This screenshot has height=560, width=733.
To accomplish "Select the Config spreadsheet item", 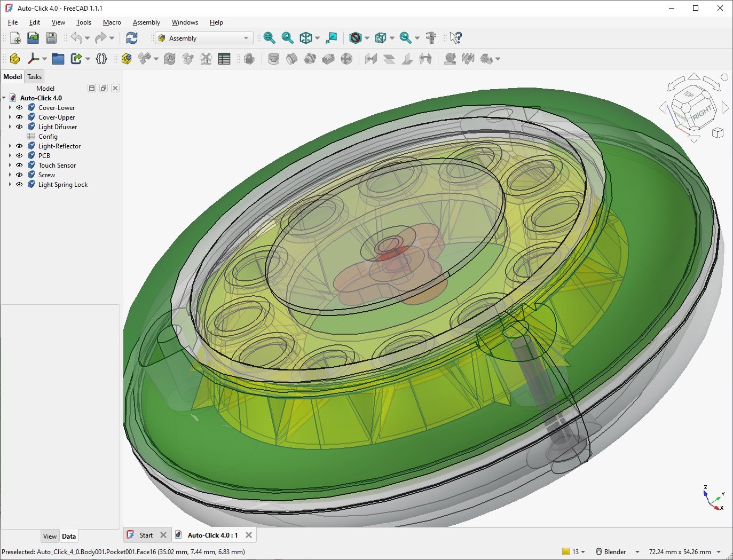I will point(48,137).
